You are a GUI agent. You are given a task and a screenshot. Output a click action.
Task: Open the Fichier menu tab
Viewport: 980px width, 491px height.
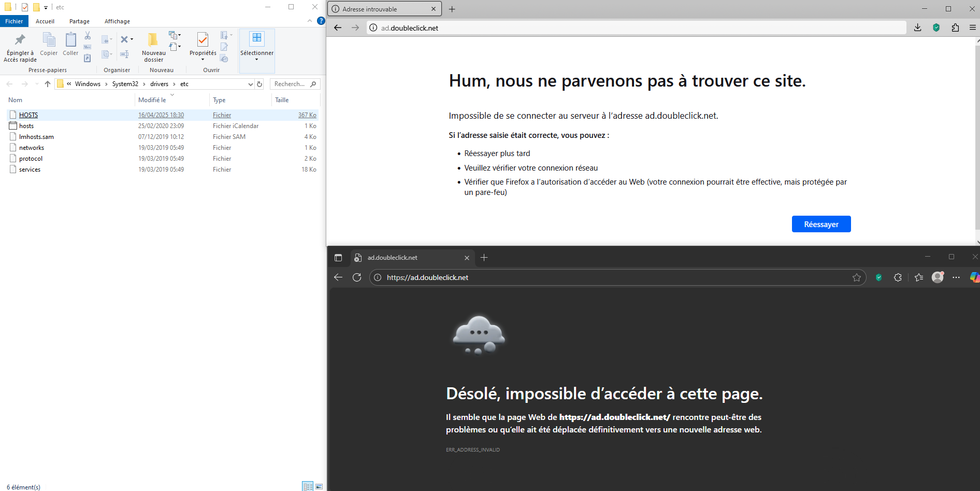click(x=14, y=21)
